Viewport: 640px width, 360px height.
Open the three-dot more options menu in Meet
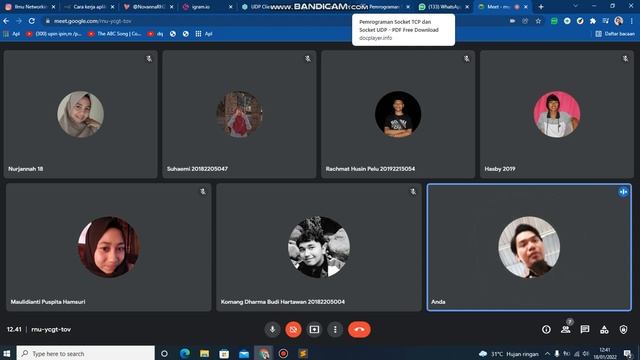click(335, 329)
